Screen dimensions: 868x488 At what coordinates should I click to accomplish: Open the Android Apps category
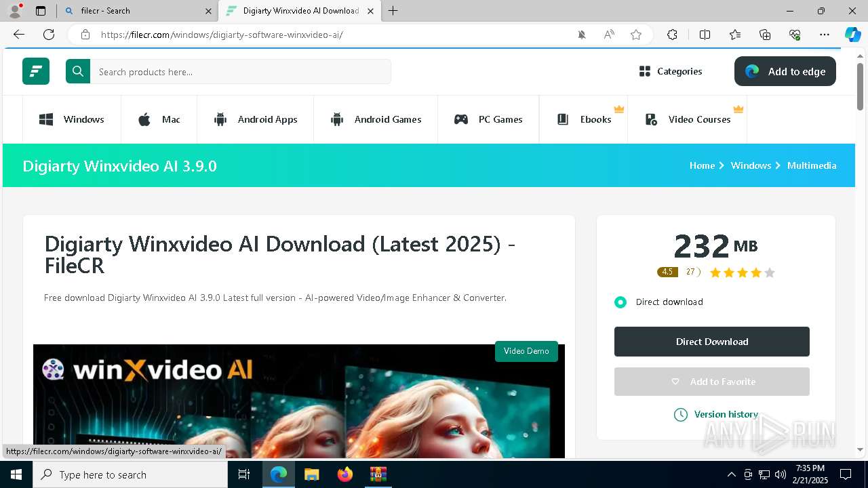coord(256,119)
